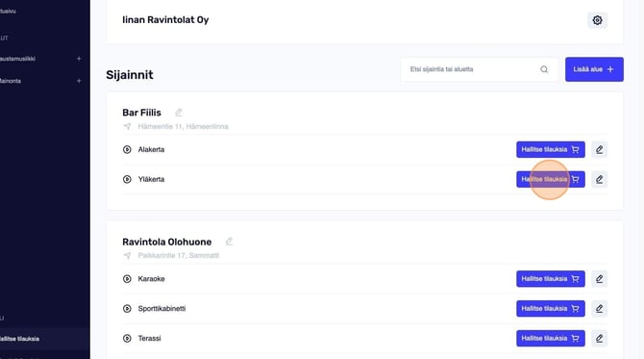Expand Taustamusiikki sidebar section plus
Image resolution: width=644 pixels, height=359 pixels.
(79, 59)
